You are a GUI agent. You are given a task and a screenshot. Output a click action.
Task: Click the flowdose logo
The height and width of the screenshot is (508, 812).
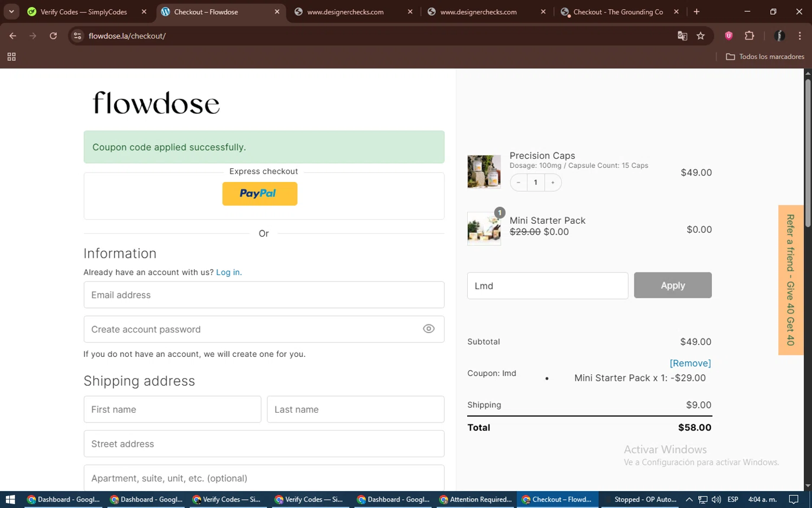point(156,103)
